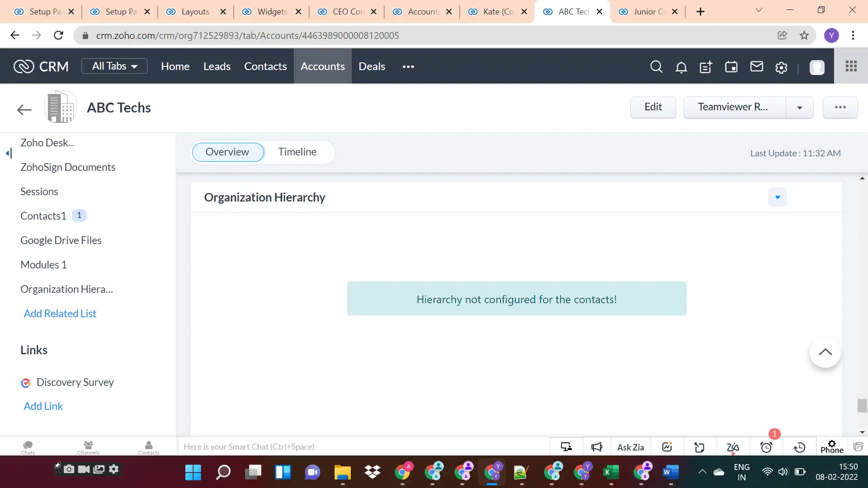Collapse the left related lists sidebar
Viewport: 868px width, 488px height.
click(8, 153)
